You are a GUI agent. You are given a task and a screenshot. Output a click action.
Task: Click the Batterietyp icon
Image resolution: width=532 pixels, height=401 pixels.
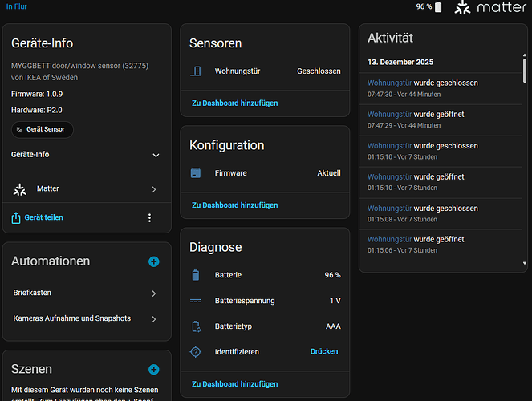[196, 326]
